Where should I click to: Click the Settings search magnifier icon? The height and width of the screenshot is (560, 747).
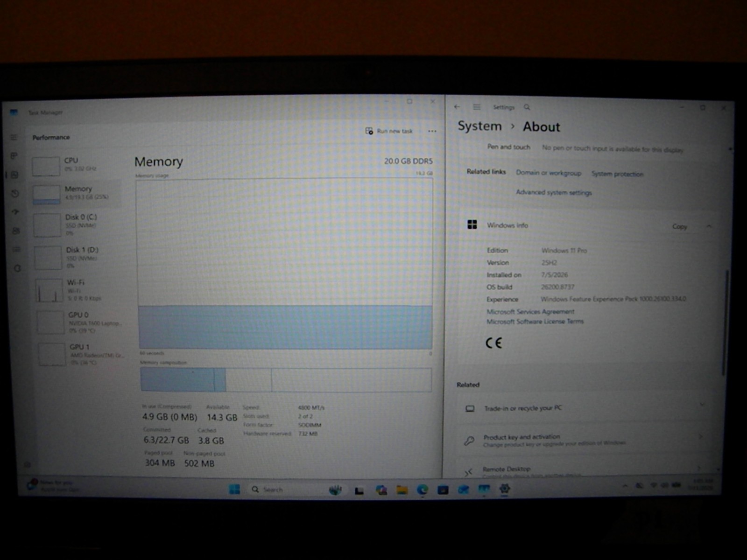point(527,107)
